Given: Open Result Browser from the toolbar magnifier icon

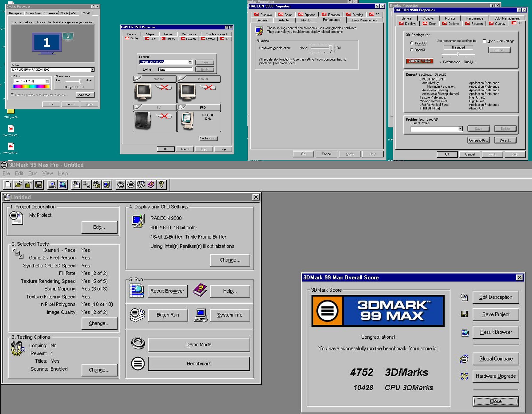Looking at the screenshot, I should coord(63,185).
